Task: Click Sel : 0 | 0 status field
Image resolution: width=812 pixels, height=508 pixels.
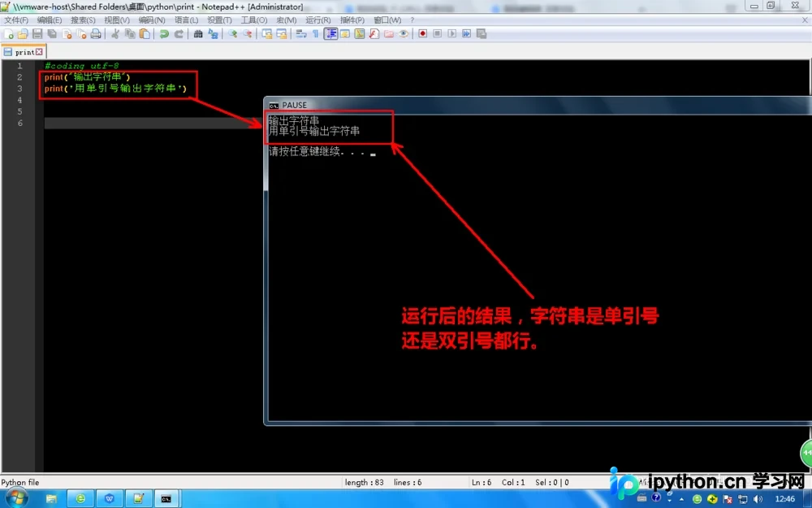Action: [x=551, y=482]
